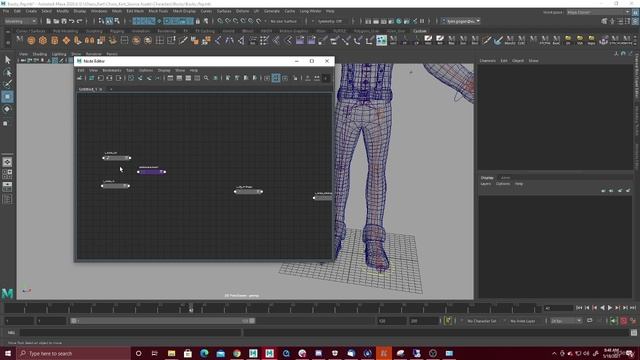This screenshot has width=640, height=360.
Task: Open the Modeling menu set dropdown
Action: tap(21, 21)
